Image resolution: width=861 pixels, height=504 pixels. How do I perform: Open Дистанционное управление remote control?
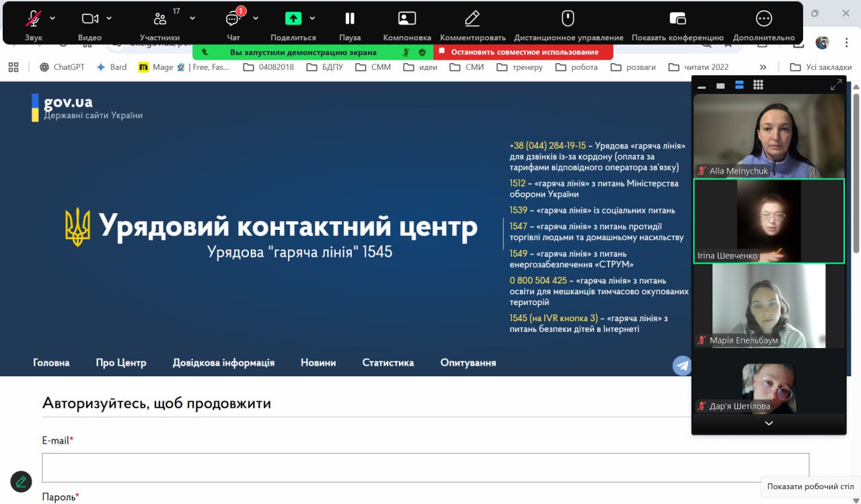pyautogui.click(x=568, y=19)
